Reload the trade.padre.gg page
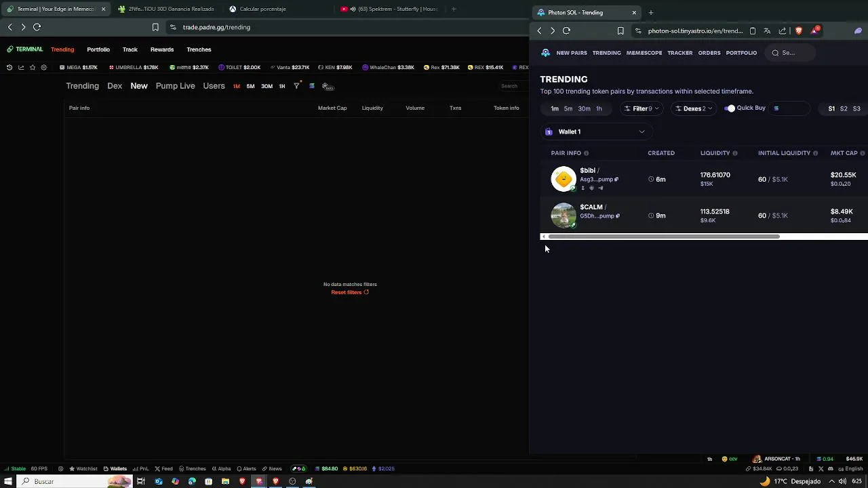 (37, 27)
